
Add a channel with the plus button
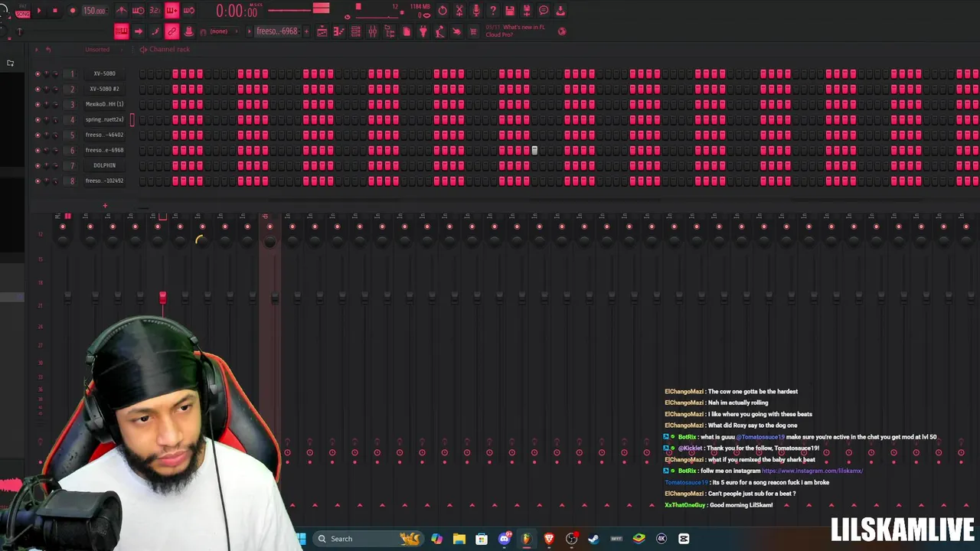(105, 205)
